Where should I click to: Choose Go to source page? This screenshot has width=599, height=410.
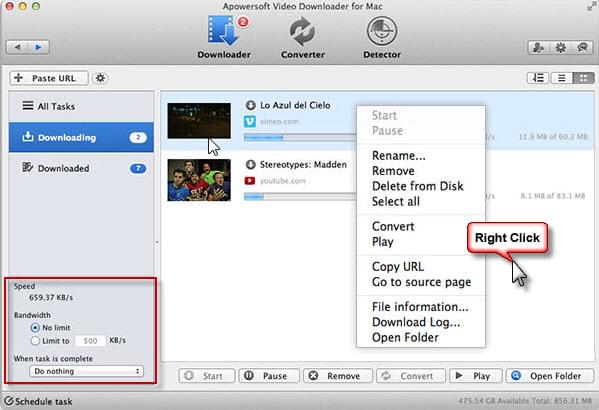tap(421, 282)
